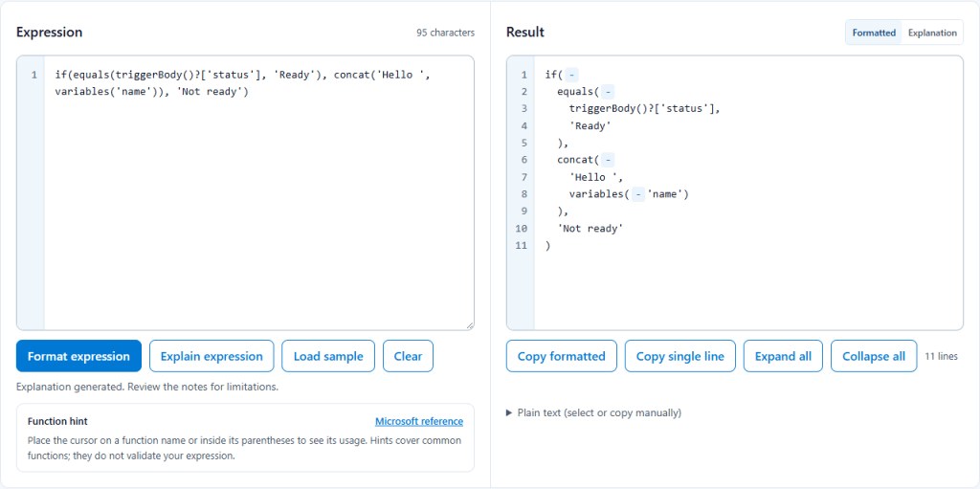This screenshot has height=489, width=980.
Task: Switch to the Explanation tab
Action: point(932,33)
